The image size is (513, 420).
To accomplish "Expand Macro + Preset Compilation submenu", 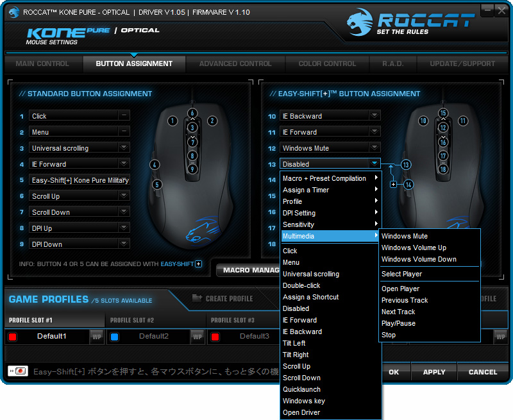I will (x=331, y=179).
